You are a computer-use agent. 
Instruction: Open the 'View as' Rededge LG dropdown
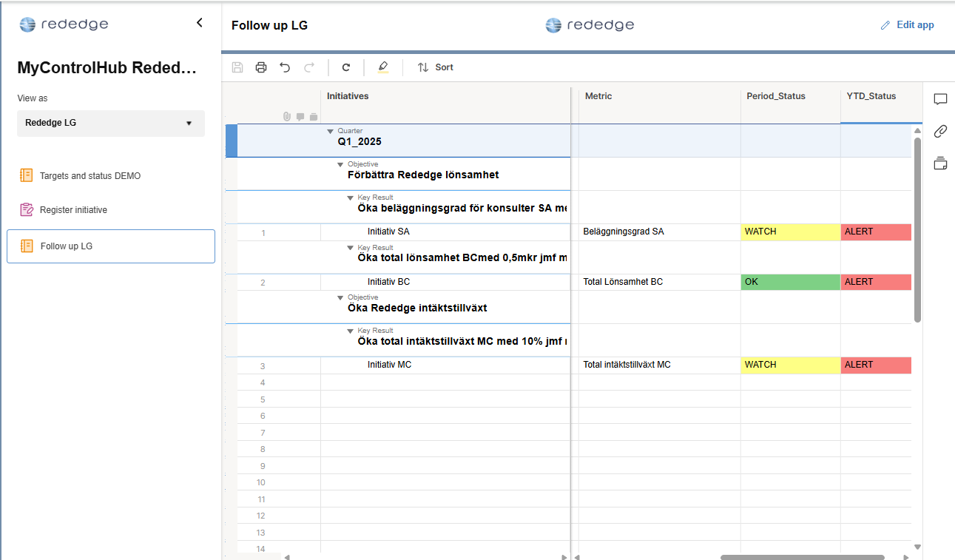(111, 123)
